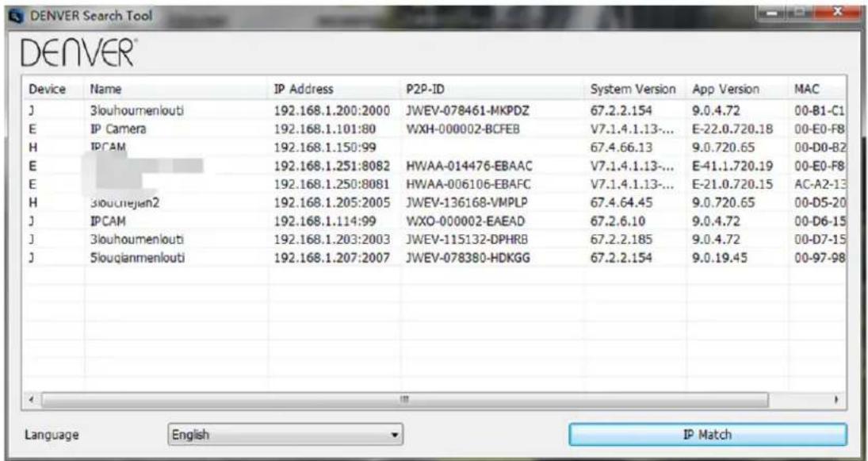Sort by the App Version column header
The height and width of the screenshot is (461, 868).
[x=726, y=89]
